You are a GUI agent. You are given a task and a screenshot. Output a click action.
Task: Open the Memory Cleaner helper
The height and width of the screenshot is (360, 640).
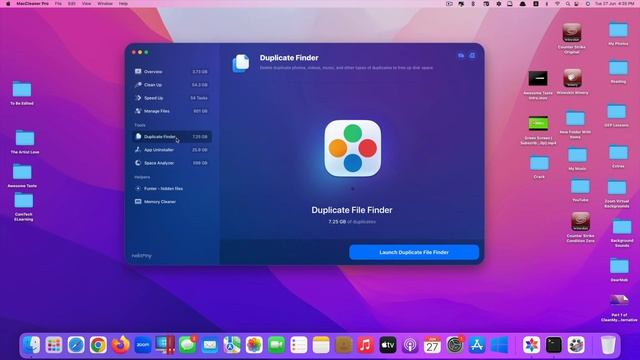pyautogui.click(x=171, y=202)
